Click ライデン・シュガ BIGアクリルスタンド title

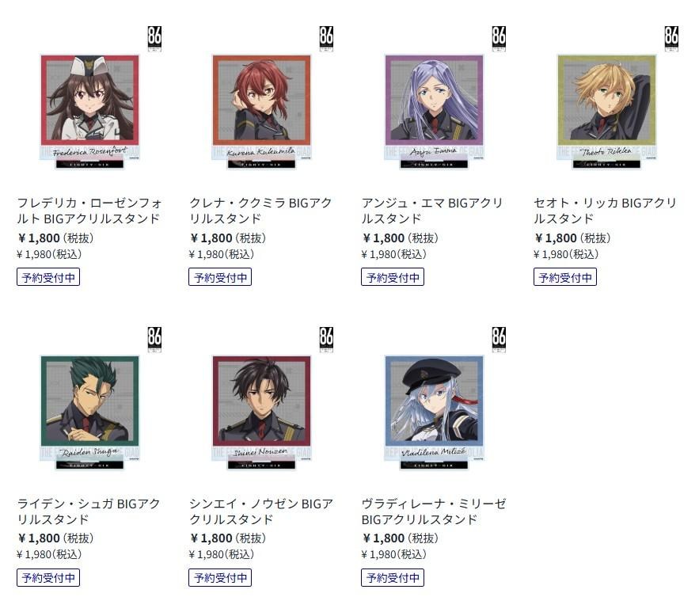point(89,511)
